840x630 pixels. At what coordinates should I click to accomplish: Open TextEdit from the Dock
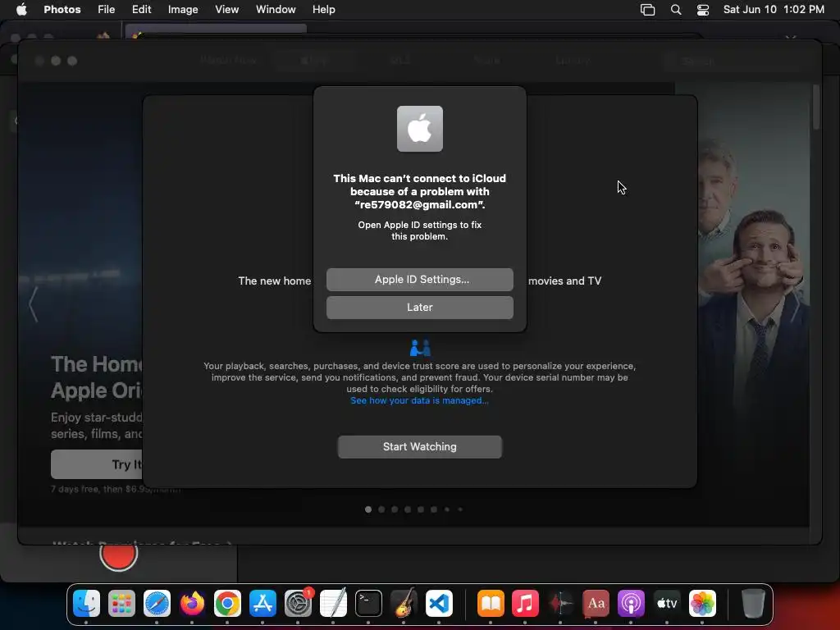tap(333, 604)
